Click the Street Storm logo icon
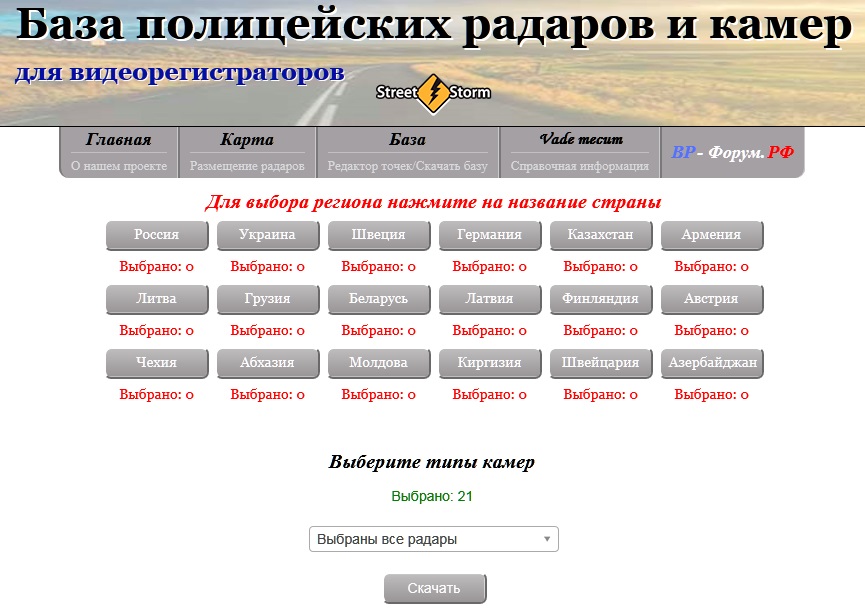Viewport: 865px width, 611px height. coord(433,93)
